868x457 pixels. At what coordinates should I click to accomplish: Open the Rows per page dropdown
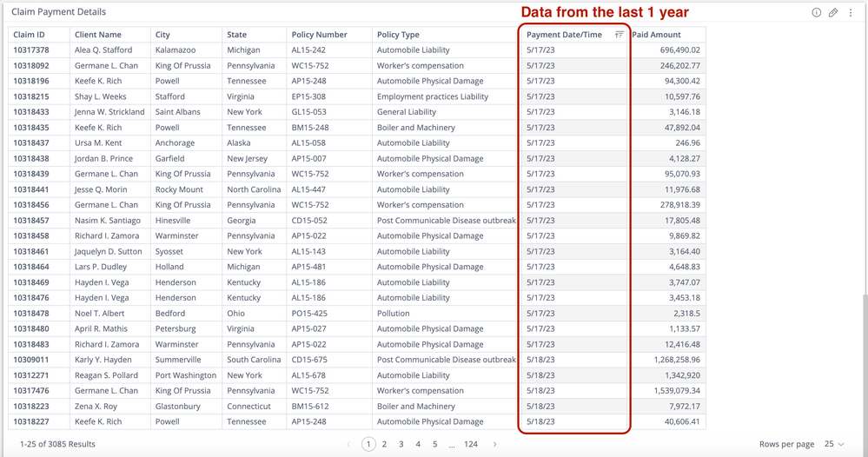pos(834,444)
